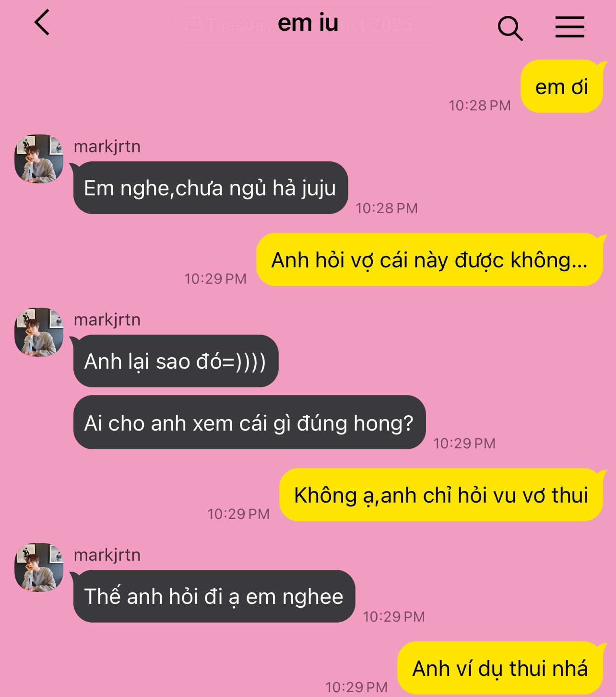The width and height of the screenshot is (616, 697).
Task: Tap the markjrtn username above "Em nghe" bubble
Action: (x=107, y=146)
